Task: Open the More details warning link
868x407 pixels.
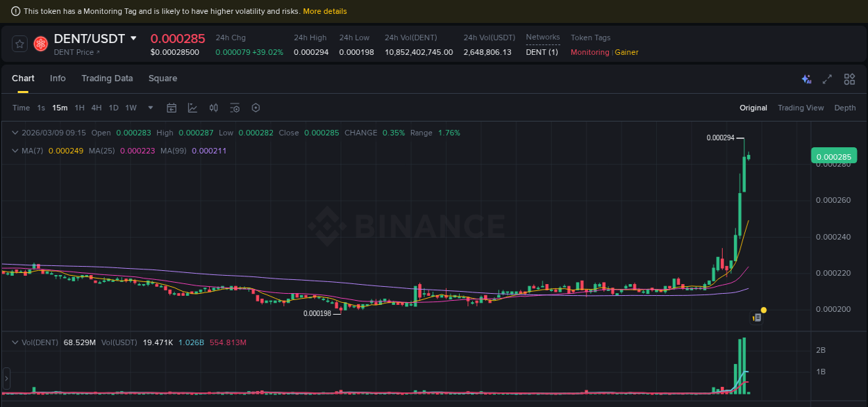Action: coord(324,10)
